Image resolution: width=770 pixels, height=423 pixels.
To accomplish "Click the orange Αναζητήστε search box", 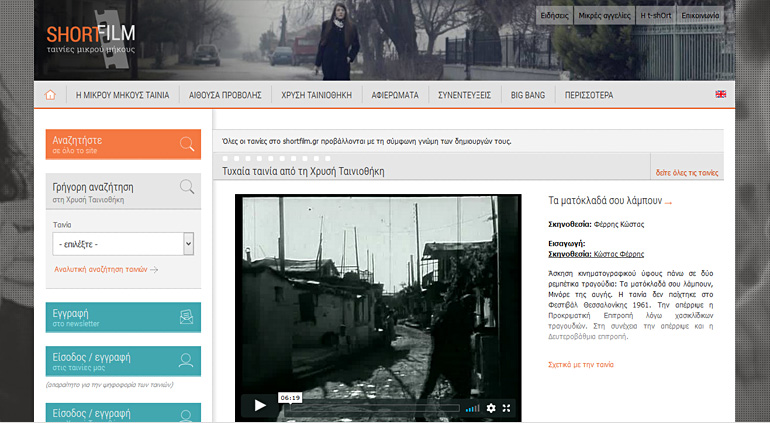I will pos(123,144).
